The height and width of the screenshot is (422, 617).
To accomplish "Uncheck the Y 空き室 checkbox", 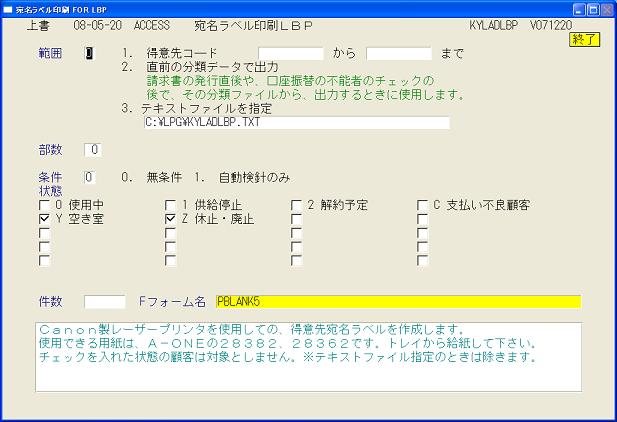I will tap(44, 219).
